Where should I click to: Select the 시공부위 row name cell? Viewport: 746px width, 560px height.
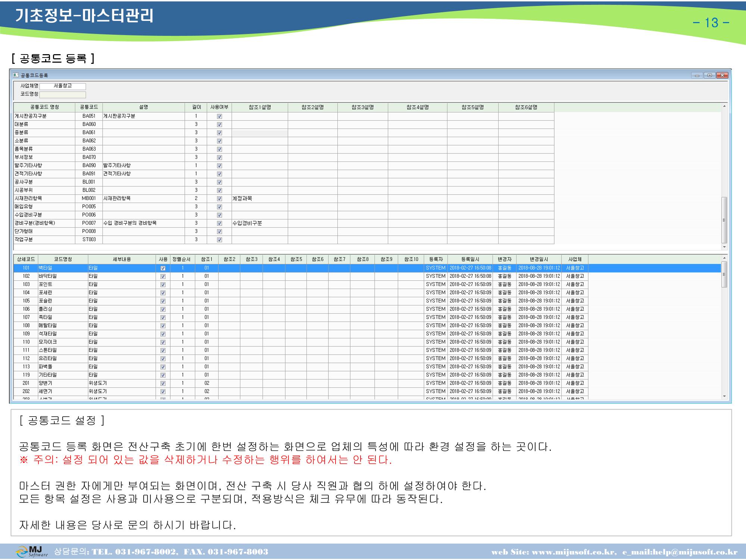click(44, 190)
